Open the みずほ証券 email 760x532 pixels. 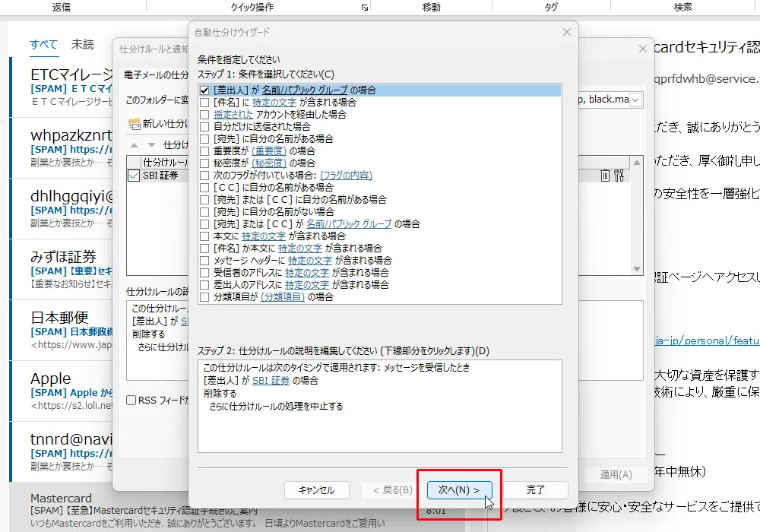click(62, 269)
